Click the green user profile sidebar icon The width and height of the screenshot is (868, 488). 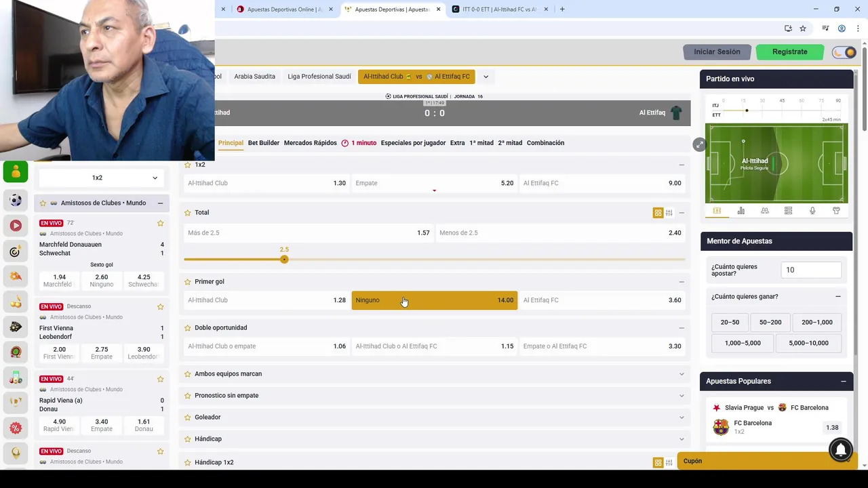tap(16, 172)
